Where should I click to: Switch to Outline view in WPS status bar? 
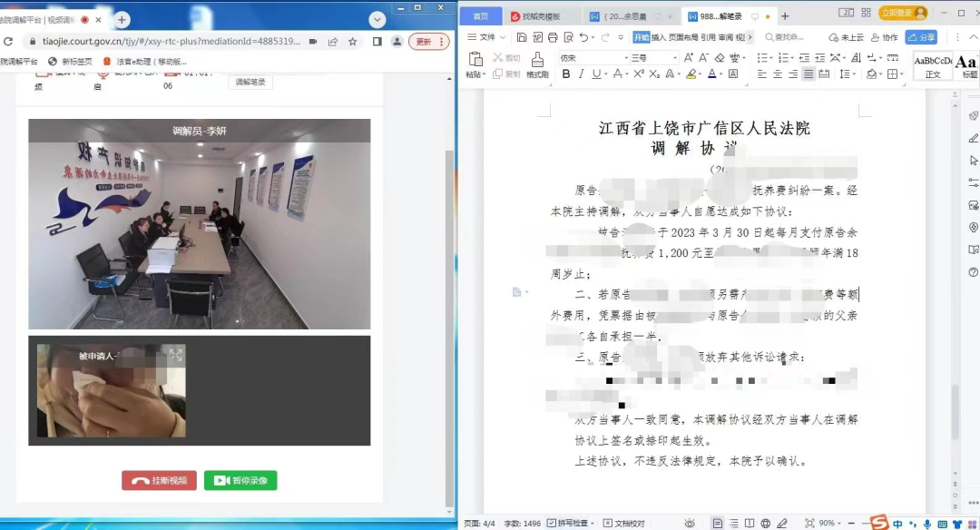[x=734, y=523]
